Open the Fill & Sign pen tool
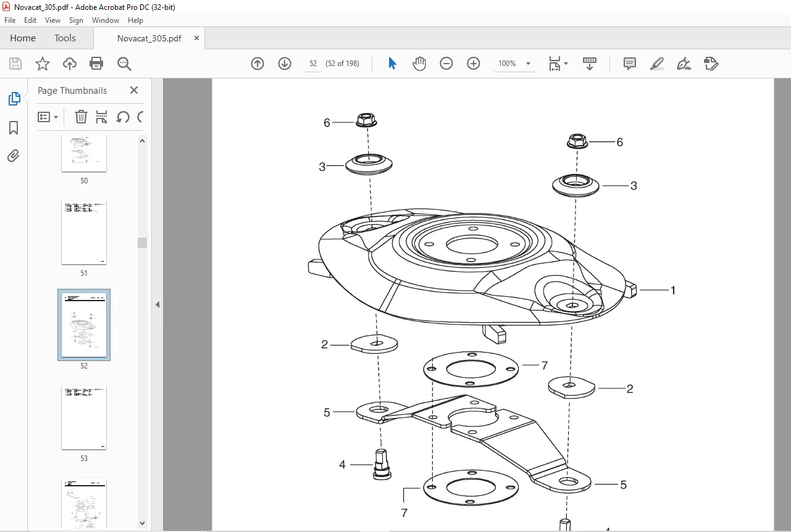This screenshot has height=532, width=791. 684,64
